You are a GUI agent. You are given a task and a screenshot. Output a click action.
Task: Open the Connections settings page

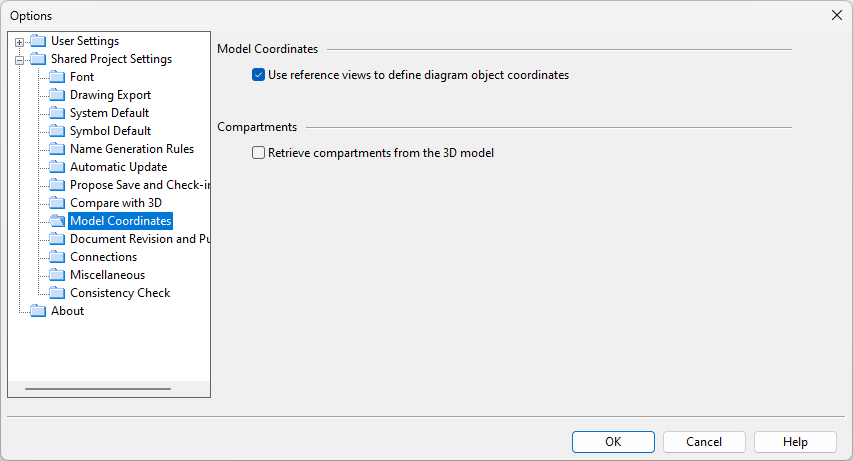pyautogui.click(x=103, y=257)
